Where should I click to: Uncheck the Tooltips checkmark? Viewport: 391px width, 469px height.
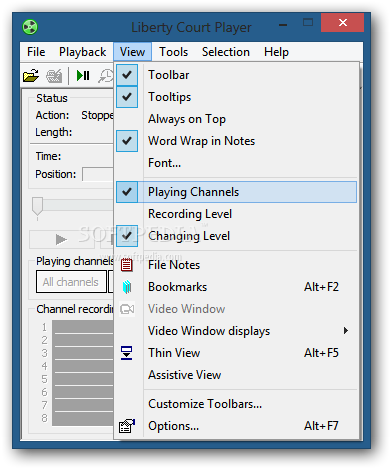tap(127, 97)
